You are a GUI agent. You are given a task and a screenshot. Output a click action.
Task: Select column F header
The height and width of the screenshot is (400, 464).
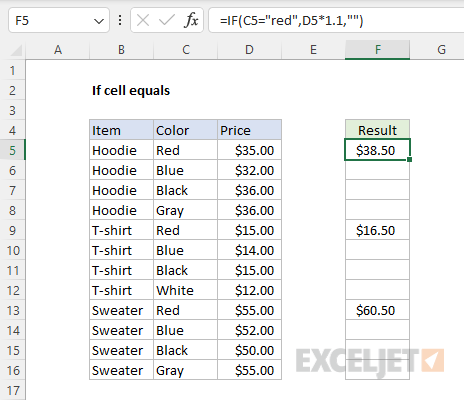(x=377, y=50)
